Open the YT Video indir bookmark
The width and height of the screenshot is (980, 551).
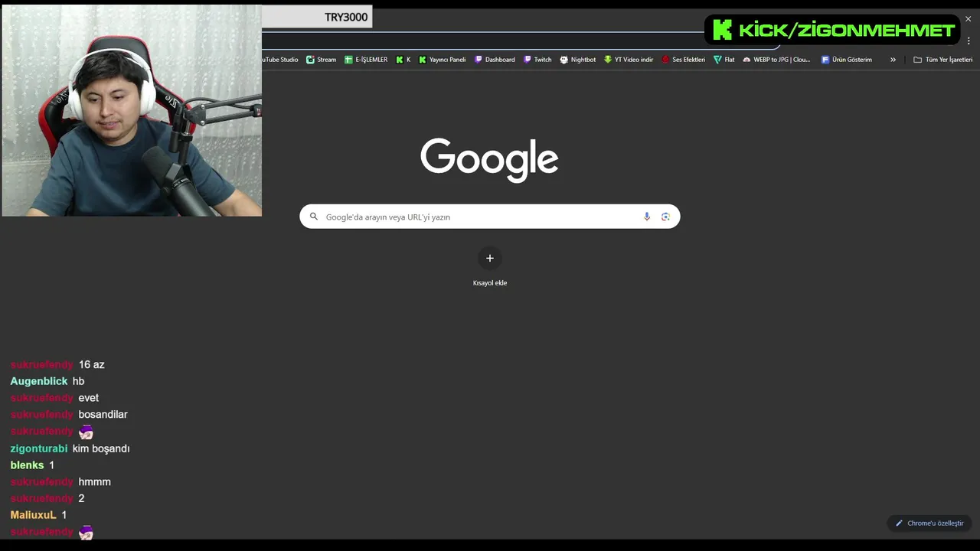click(x=629, y=60)
